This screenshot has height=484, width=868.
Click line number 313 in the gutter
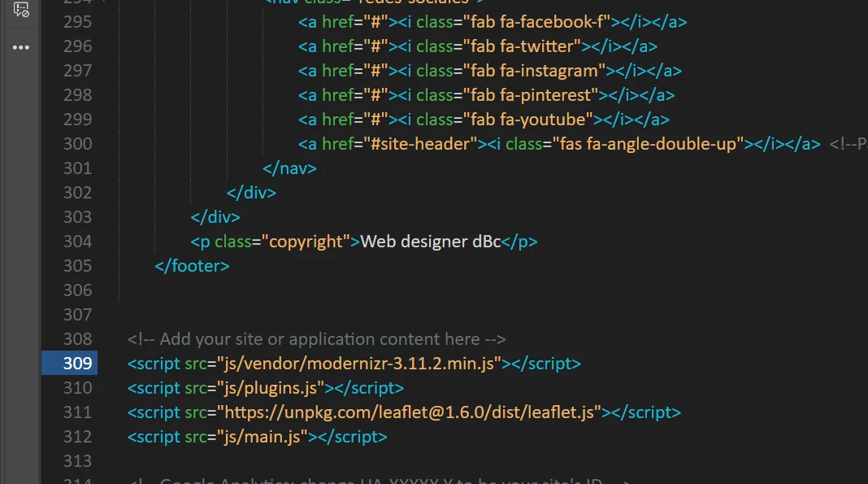click(77, 460)
